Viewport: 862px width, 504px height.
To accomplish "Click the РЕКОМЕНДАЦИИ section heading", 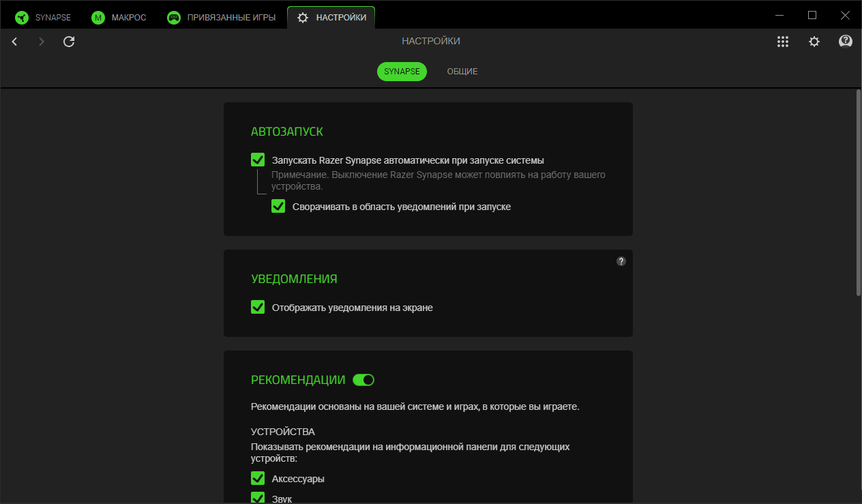I will pyautogui.click(x=298, y=380).
